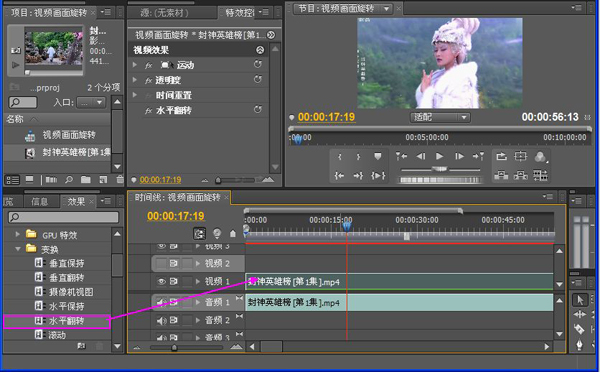Image resolution: width=600 pixels, height=372 pixels.
Task: Reset the 运动 effect
Action: [258, 64]
